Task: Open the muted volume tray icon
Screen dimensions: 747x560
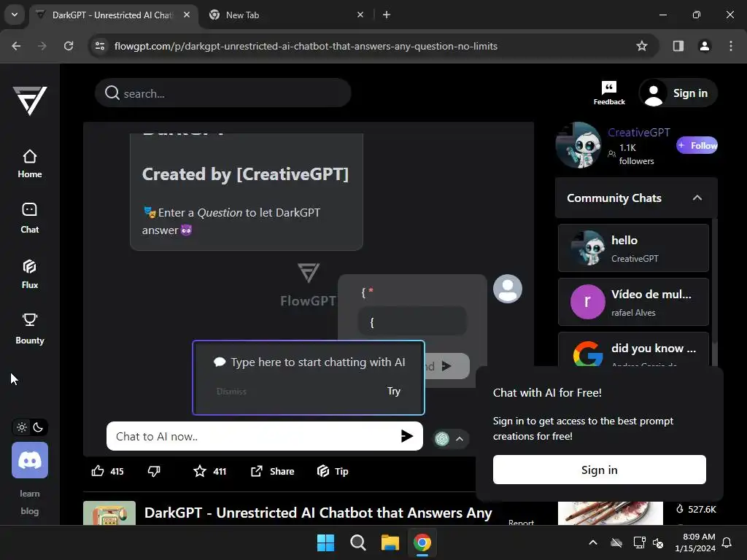Action: (658, 542)
